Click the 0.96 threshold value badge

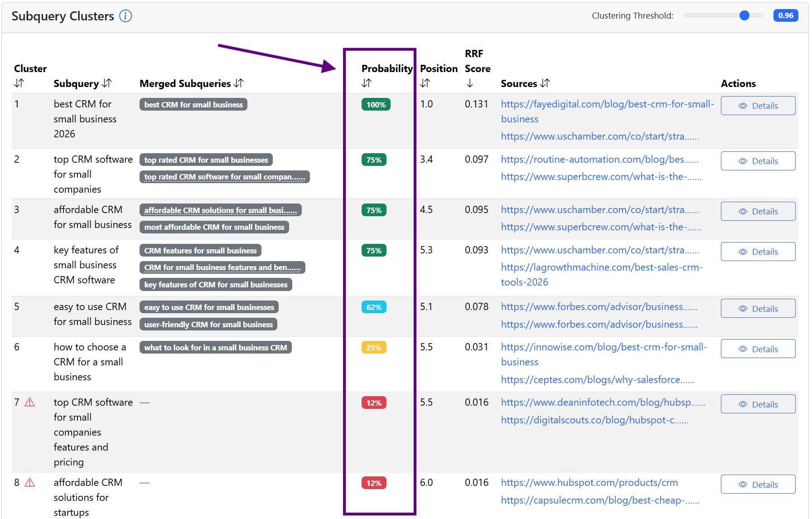(x=785, y=16)
